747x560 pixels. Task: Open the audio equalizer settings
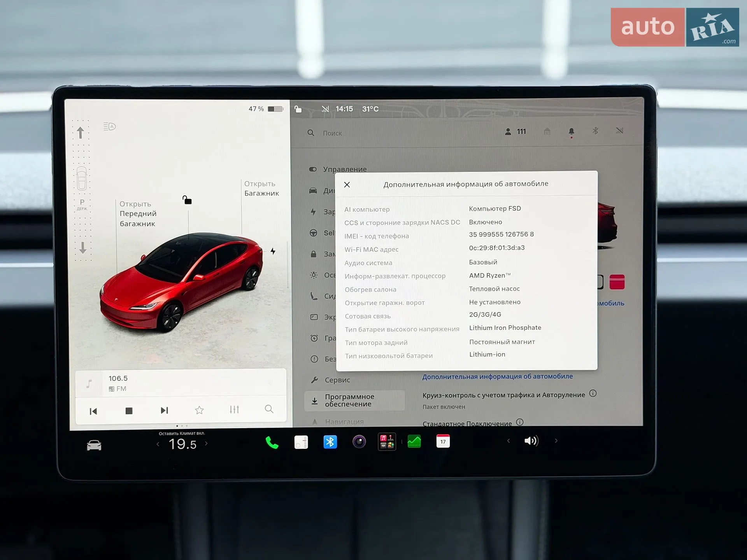(234, 409)
